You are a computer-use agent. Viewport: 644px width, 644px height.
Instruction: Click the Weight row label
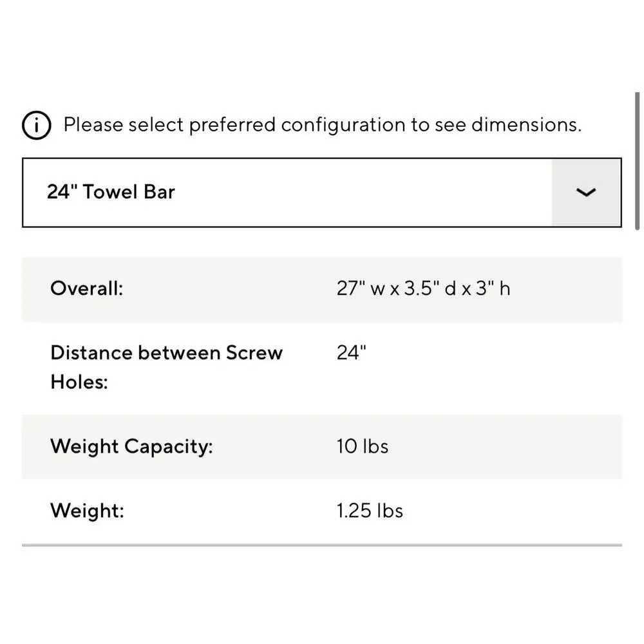point(87,511)
